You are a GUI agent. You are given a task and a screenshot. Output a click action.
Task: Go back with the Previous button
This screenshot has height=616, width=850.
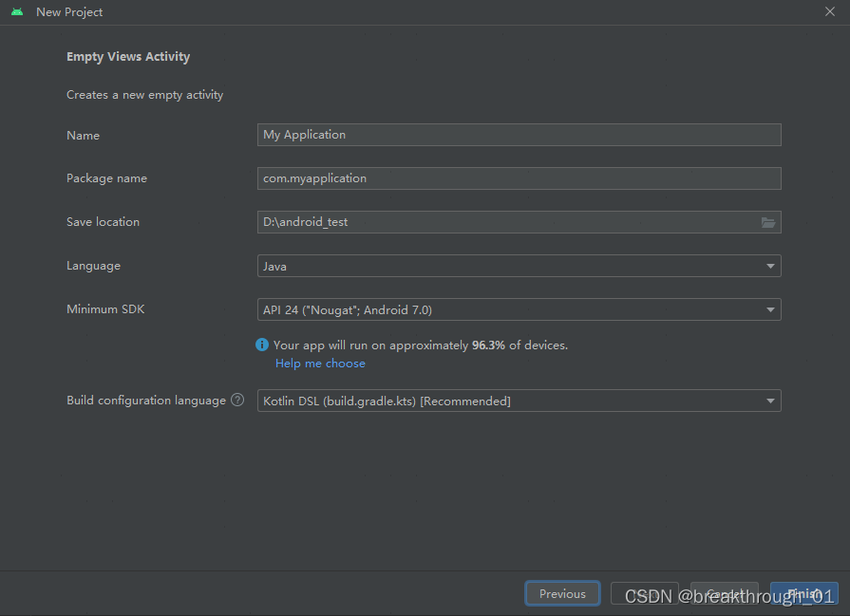click(562, 593)
